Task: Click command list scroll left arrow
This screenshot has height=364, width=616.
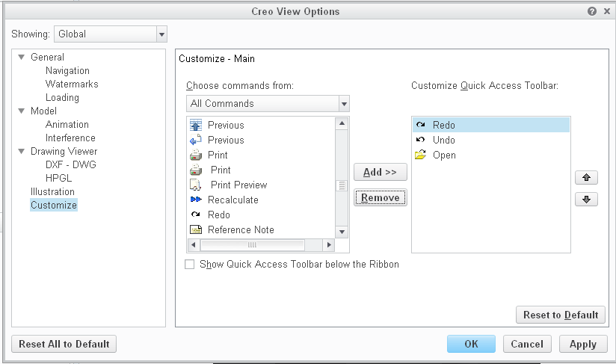Action: (194, 245)
